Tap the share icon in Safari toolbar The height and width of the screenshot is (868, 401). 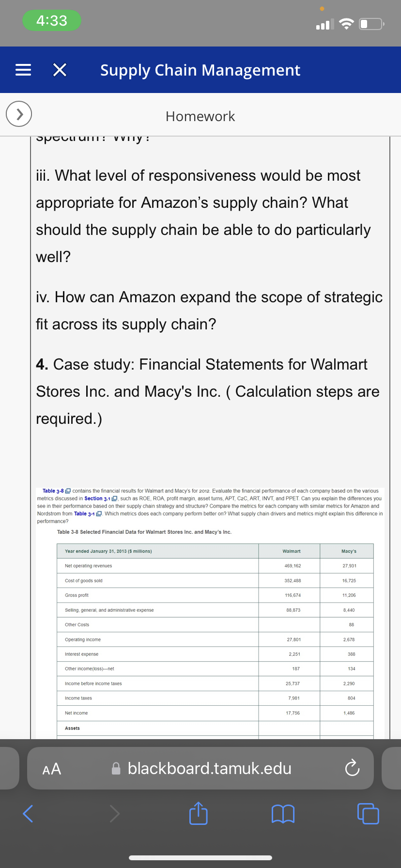[x=198, y=814]
